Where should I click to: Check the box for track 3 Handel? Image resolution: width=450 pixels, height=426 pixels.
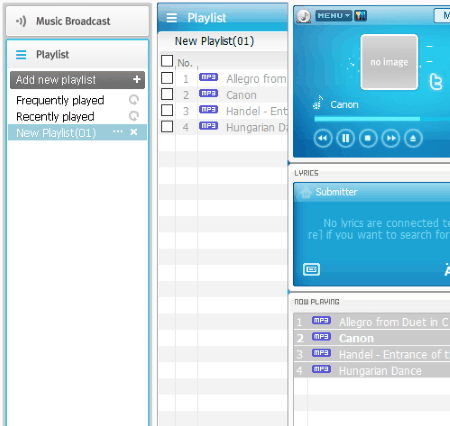[167, 110]
